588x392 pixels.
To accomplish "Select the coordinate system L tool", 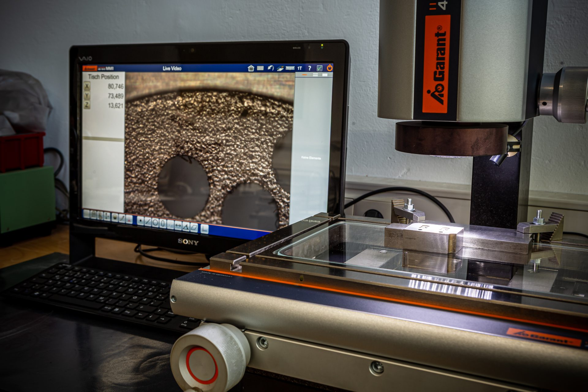I will [205, 229].
